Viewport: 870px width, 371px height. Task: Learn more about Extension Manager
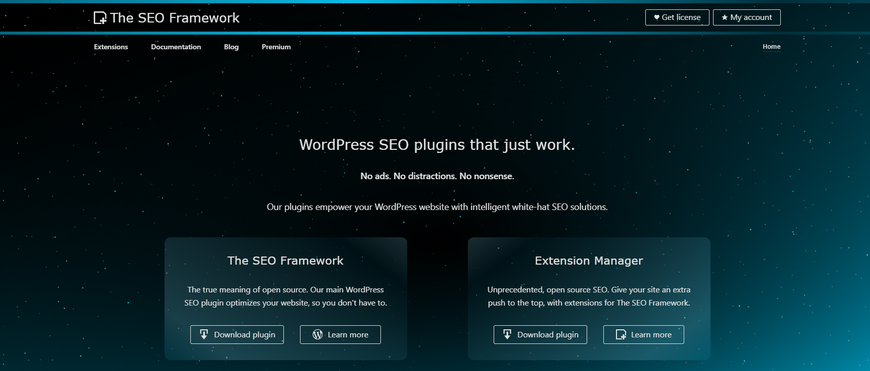click(644, 334)
